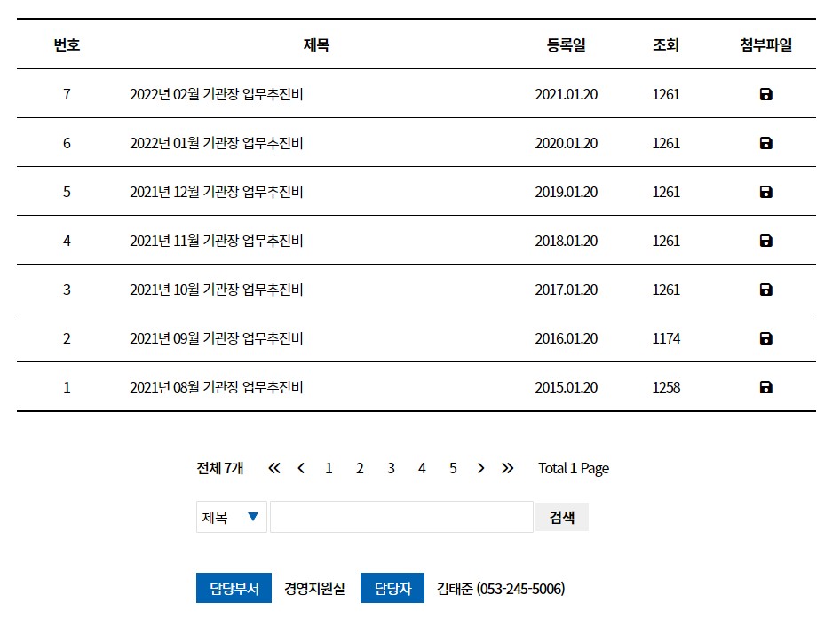Open post 2021년 12월 기관장 업무추진비

217,192
